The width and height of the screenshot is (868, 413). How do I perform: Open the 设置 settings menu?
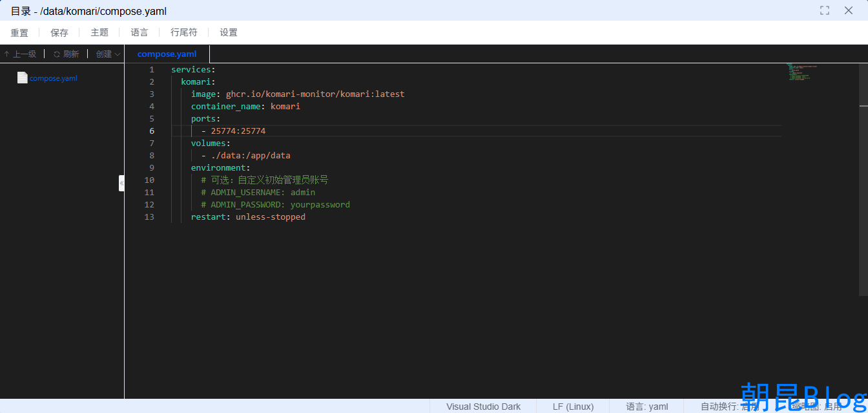pyautogui.click(x=229, y=32)
